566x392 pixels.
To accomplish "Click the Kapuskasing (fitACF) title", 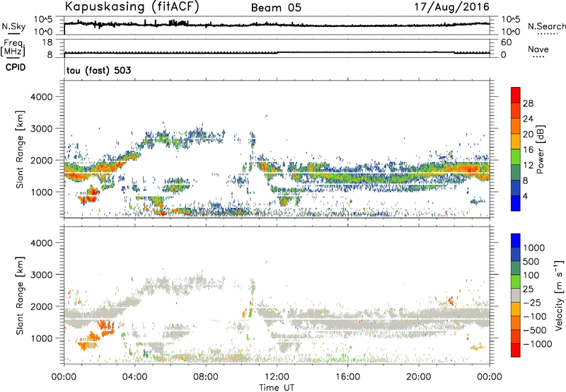I will tap(132, 6).
